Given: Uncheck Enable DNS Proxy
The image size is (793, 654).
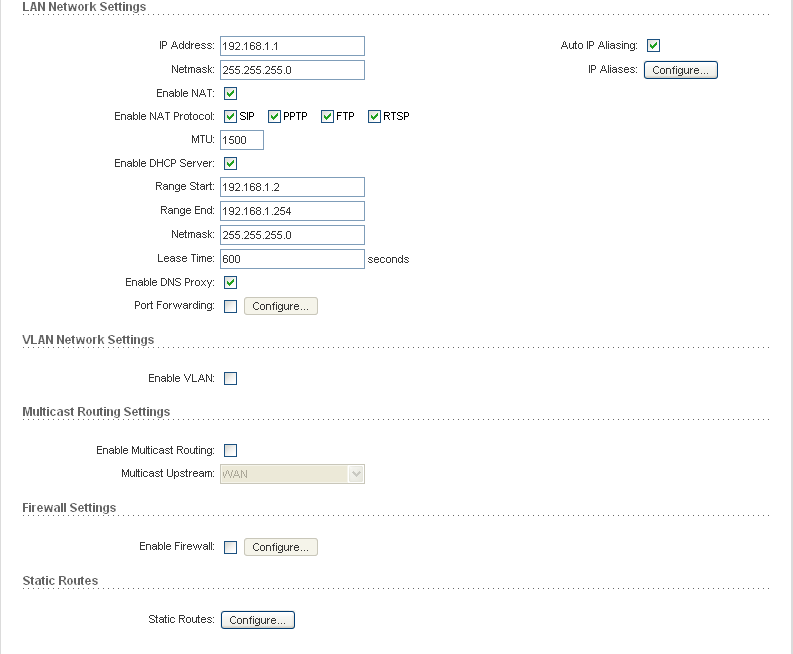Looking at the screenshot, I should [230, 282].
